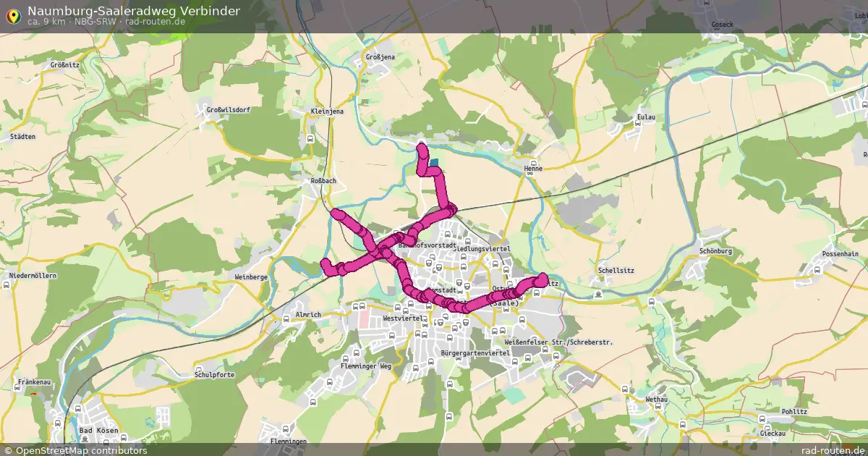Open the OpenStreetMap contributors attribution
868x456 pixels.
pos(75,450)
